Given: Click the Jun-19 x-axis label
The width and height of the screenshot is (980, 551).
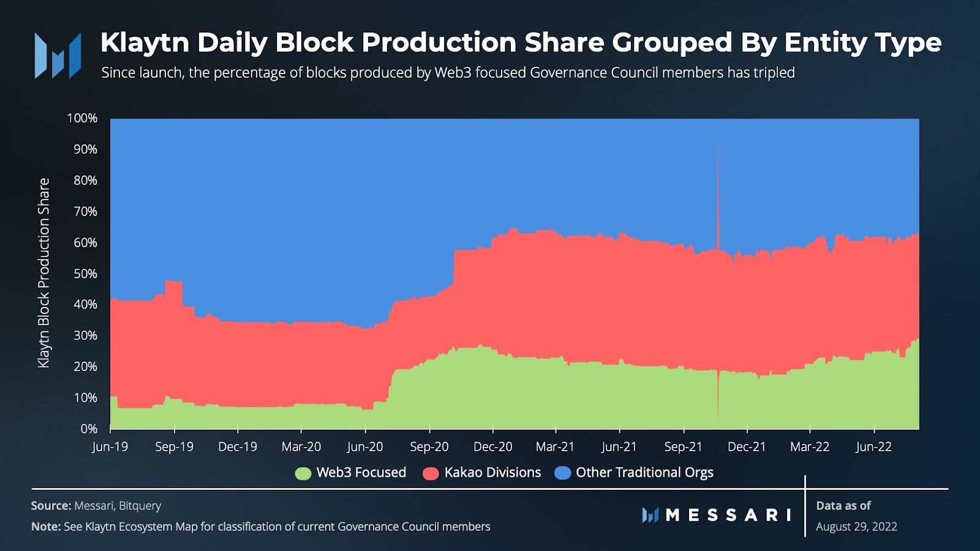Looking at the screenshot, I should point(110,446).
